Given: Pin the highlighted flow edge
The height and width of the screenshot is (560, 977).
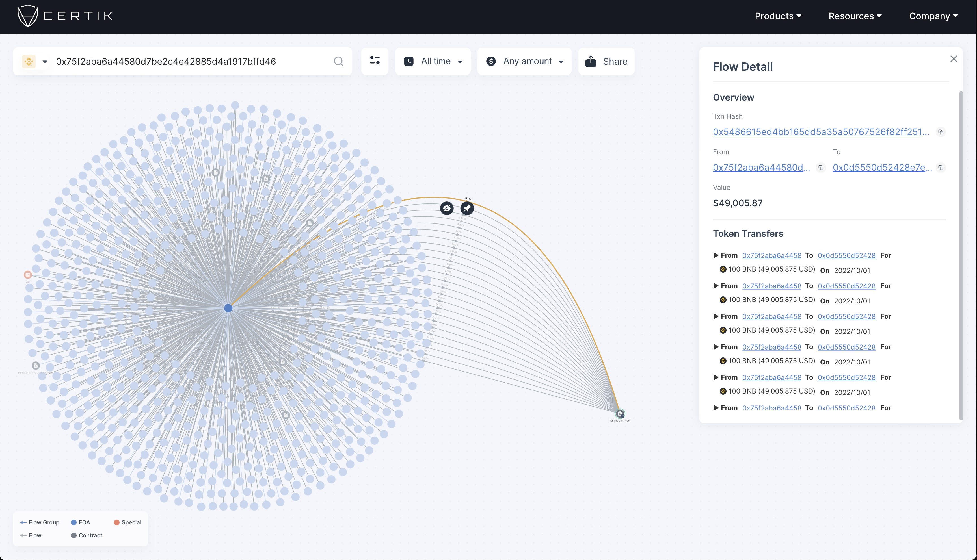Looking at the screenshot, I should point(467,209).
